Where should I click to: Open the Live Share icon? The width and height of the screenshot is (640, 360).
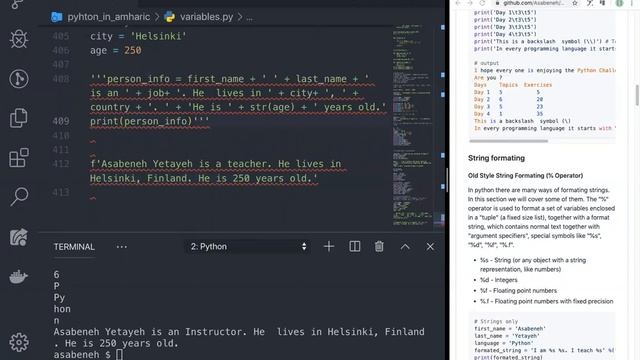point(19,237)
